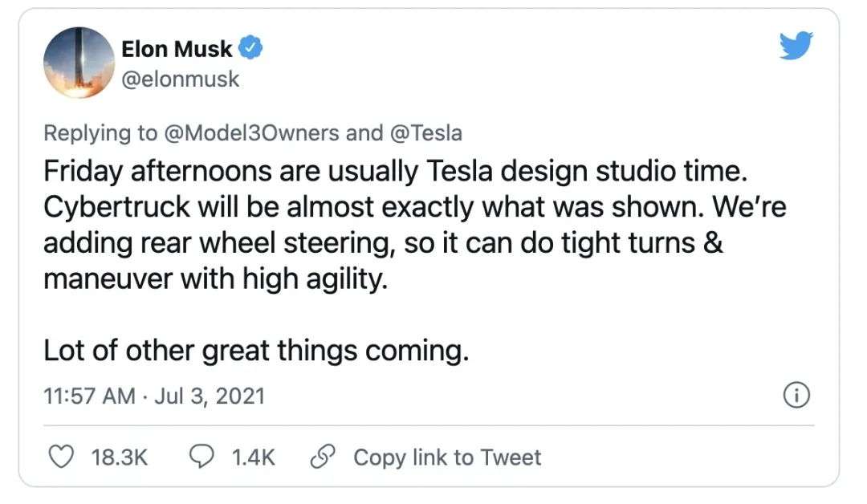The image size is (867, 504).
Task: Click the 18.3K likes count
Action: click(120, 457)
